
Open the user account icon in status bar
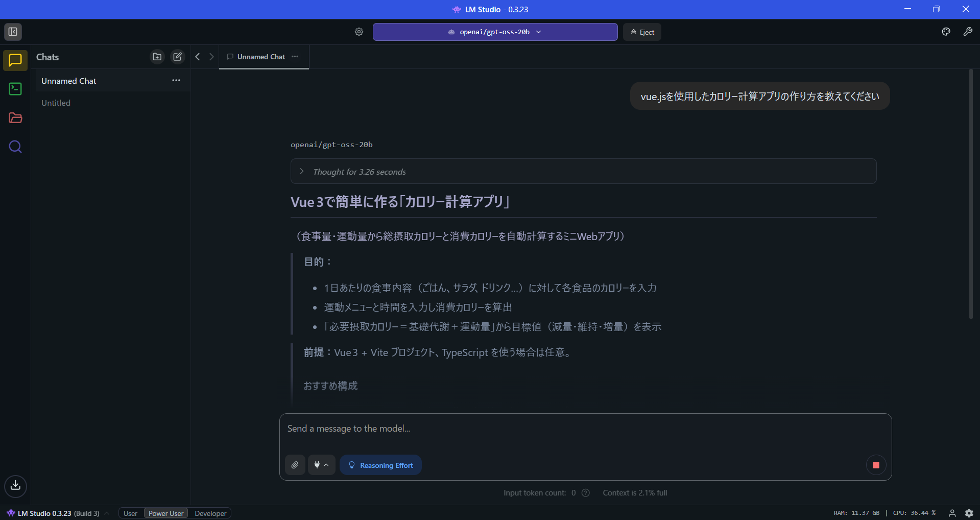[952, 513]
